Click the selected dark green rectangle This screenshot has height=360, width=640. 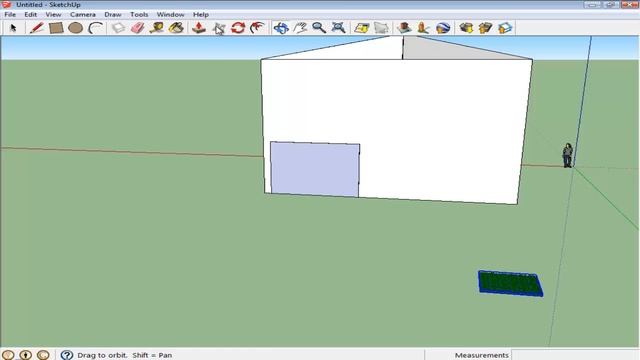pos(510,283)
